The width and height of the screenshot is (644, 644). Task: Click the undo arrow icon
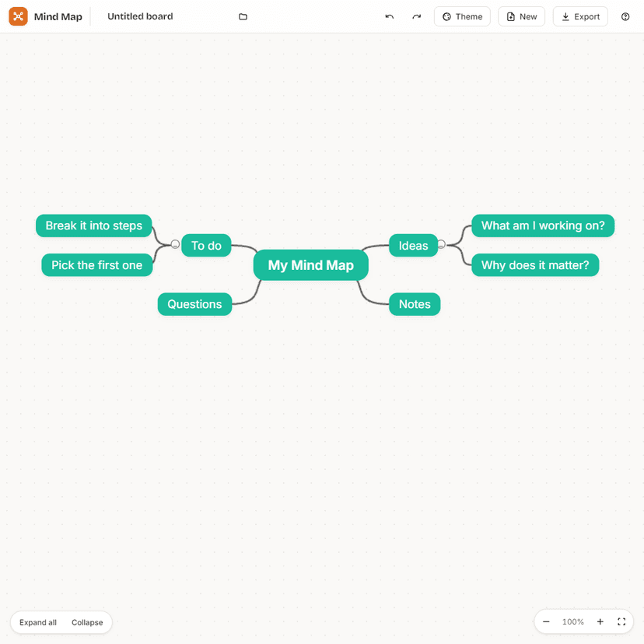pos(389,16)
